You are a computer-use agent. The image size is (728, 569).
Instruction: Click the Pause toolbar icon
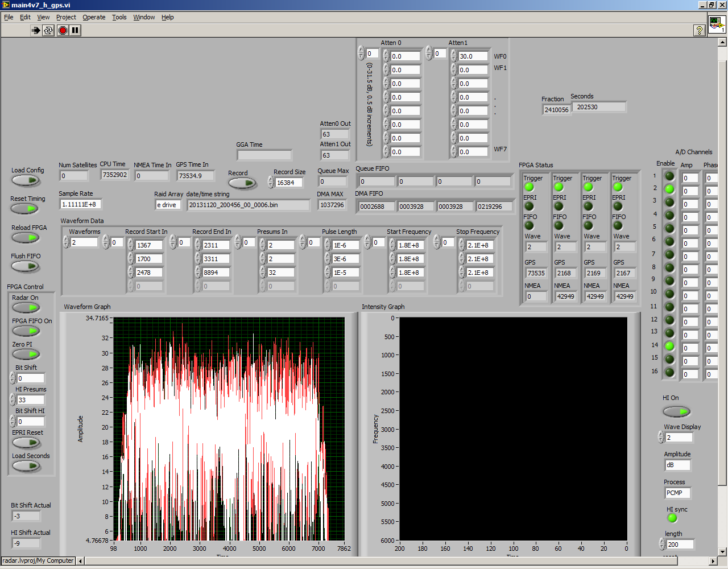(75, 30)
